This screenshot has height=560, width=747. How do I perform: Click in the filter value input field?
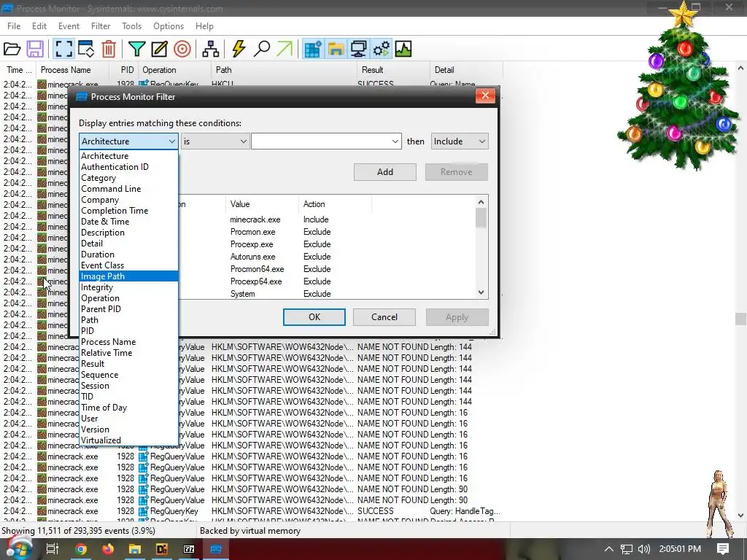pyautogui.click(x=321, y=141)
